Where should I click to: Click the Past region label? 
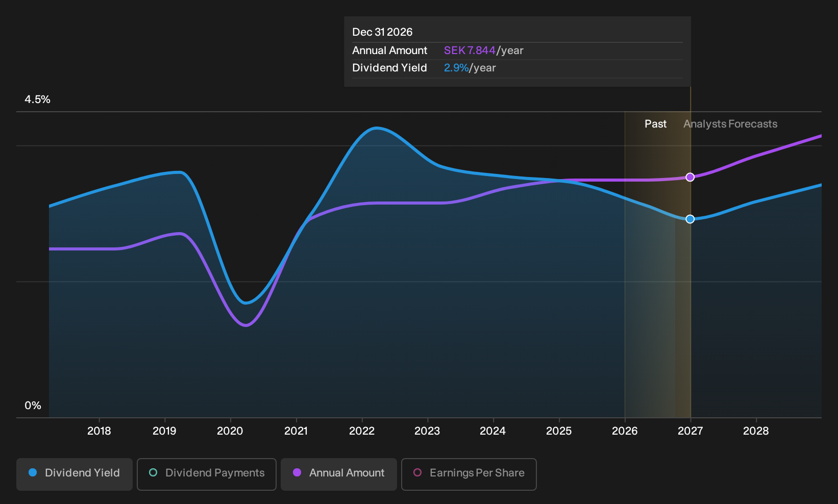pyautogui.click(x=655, y=124)
